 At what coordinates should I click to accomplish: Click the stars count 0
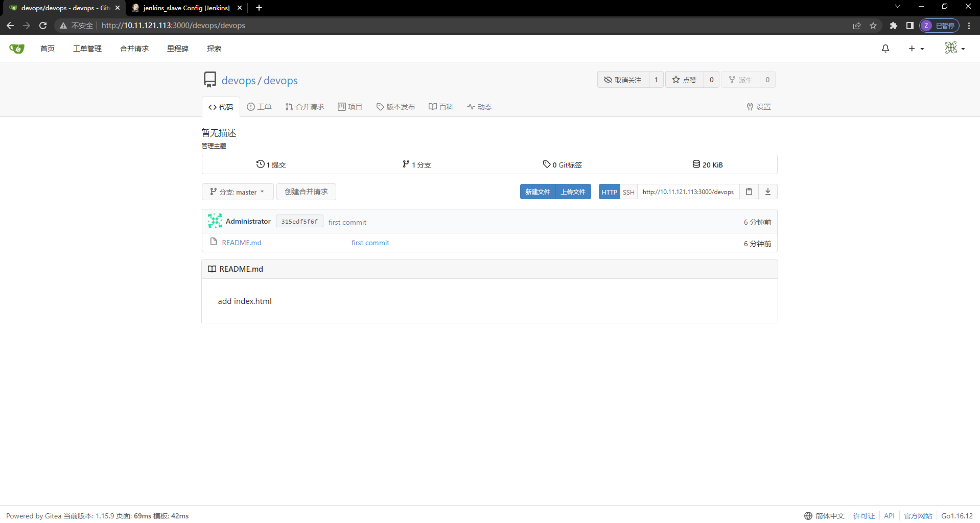coord(711,80)
